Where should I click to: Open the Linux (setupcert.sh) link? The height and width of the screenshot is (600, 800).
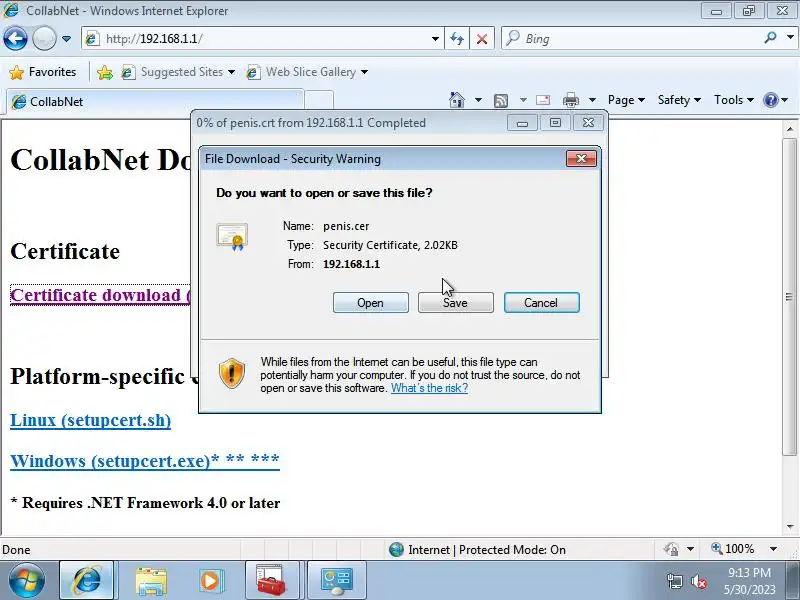[x=90, y=420]
